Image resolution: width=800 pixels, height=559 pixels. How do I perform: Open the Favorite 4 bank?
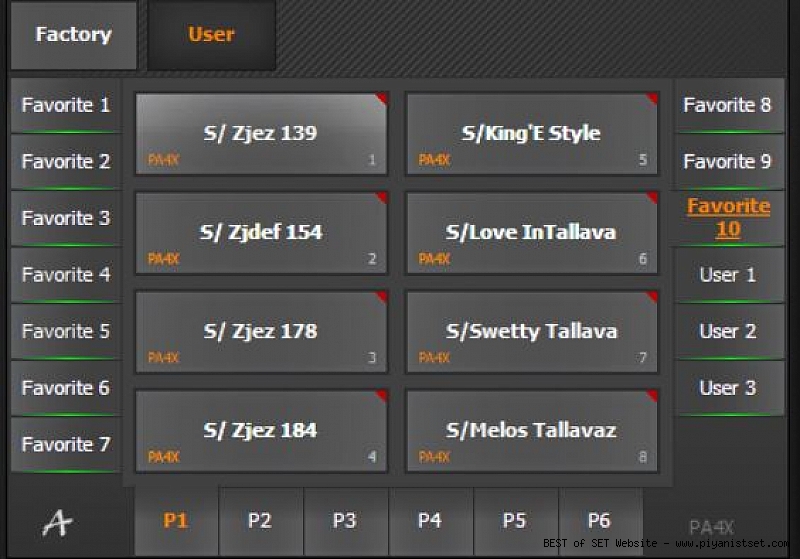coord(66,274)
